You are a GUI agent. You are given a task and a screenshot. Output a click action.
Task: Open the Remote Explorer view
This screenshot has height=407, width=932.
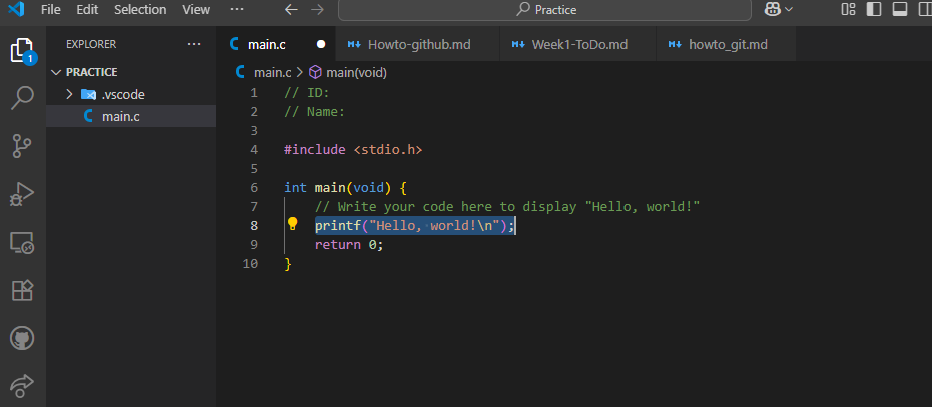[x=22, y=242]
